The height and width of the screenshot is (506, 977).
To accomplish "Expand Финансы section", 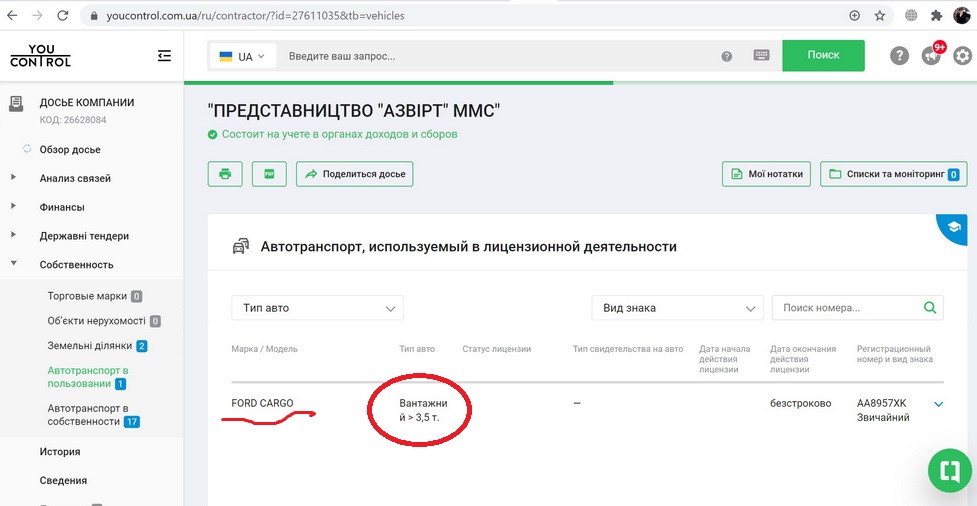I will point(14,206).
